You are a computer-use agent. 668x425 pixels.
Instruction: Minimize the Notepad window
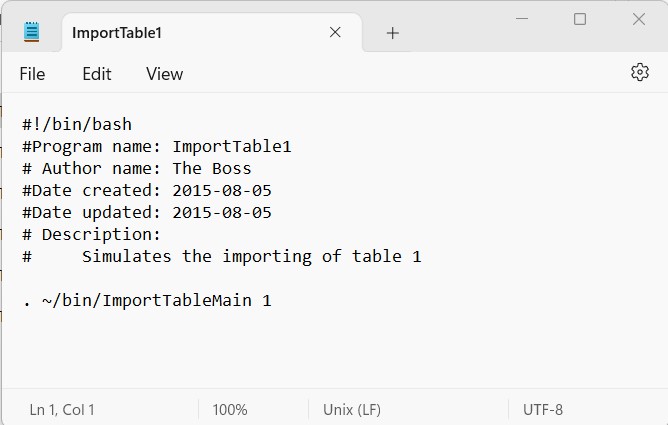pos(522,19)
